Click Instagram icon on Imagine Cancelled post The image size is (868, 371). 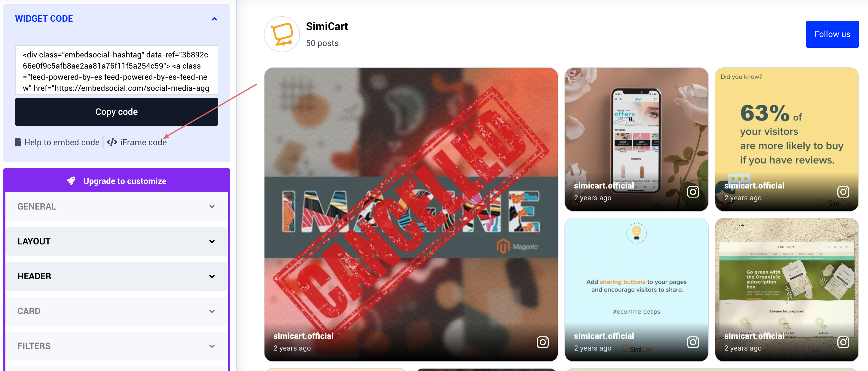pyautogui.click(x=542, y=342)
